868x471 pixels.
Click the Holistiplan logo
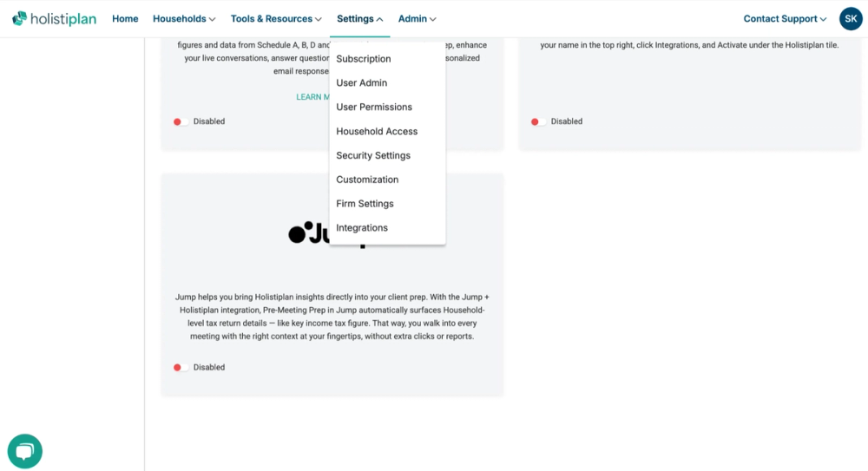tap(54, 19)
